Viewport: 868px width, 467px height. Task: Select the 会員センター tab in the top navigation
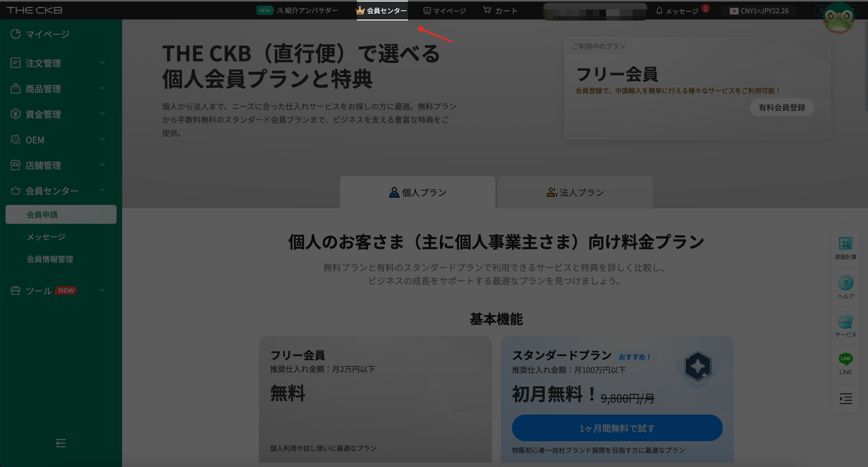click(x=382, y=11)
